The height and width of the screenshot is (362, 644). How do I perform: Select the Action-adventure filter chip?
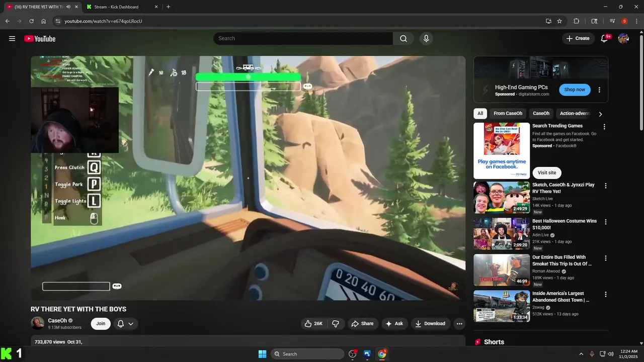pos(575,114)
